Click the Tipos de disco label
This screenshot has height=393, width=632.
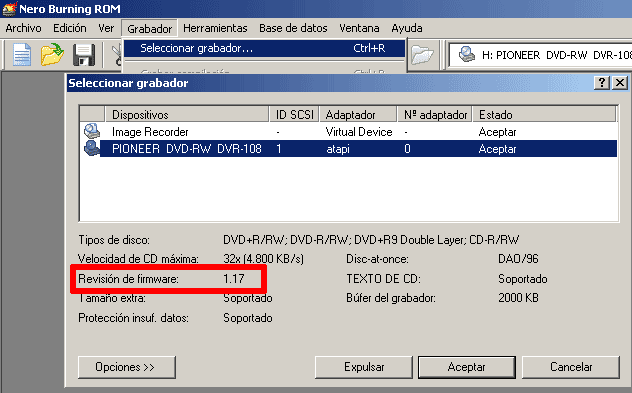pos(114,240)
